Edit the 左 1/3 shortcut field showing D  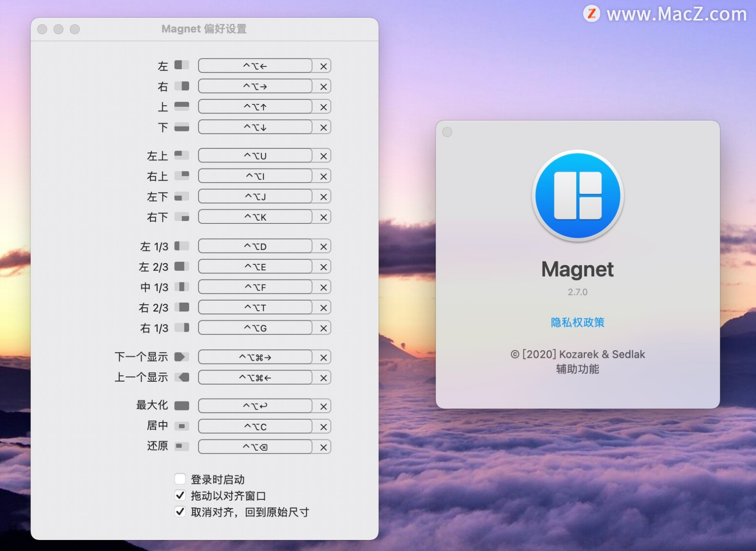[x=255, y=246]
